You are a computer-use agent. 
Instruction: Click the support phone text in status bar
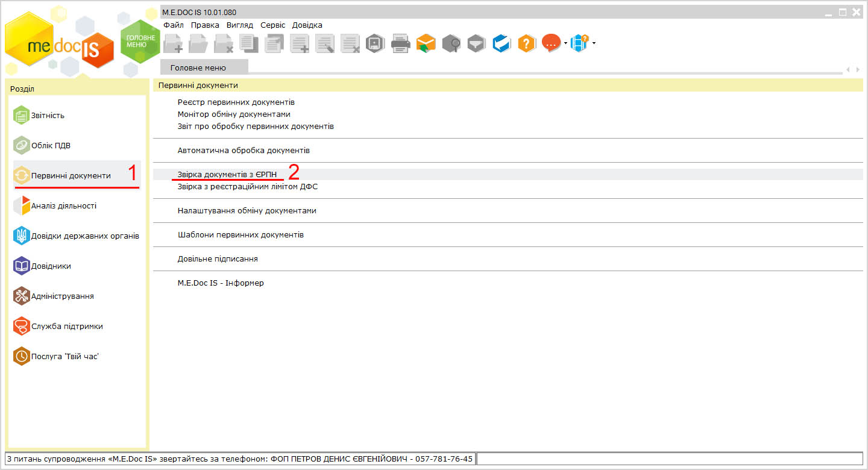[x=240, y=459]
